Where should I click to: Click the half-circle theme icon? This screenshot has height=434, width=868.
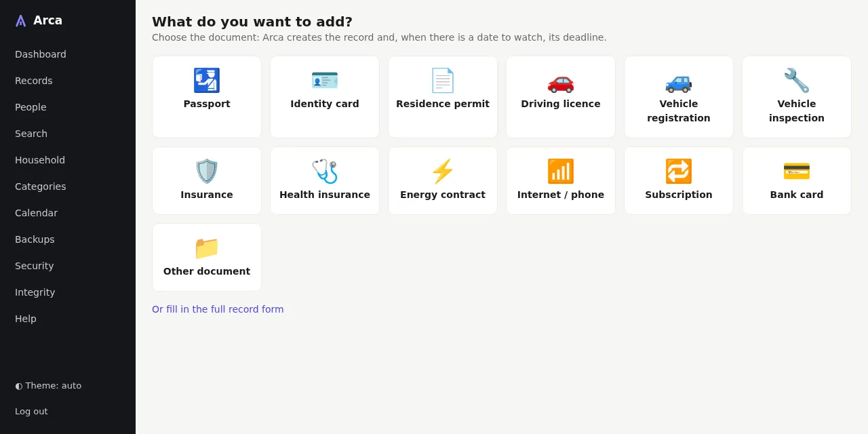pyautogui.click(x=19, y=386)
